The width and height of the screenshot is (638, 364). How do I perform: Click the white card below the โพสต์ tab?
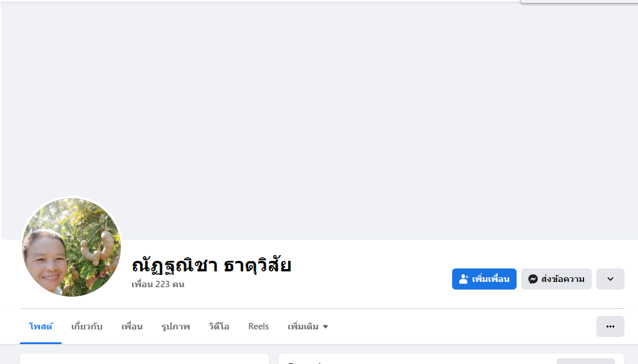144,359
